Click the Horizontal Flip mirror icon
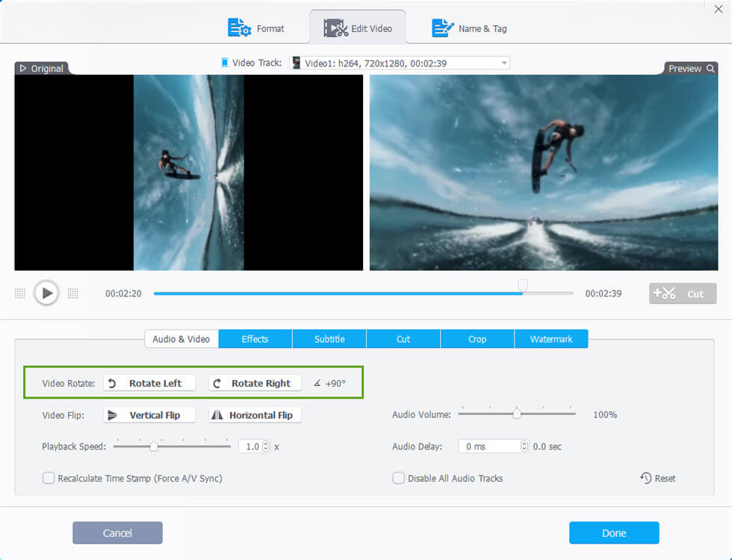This screenshot has width=732, height=560. pos(217,415)
